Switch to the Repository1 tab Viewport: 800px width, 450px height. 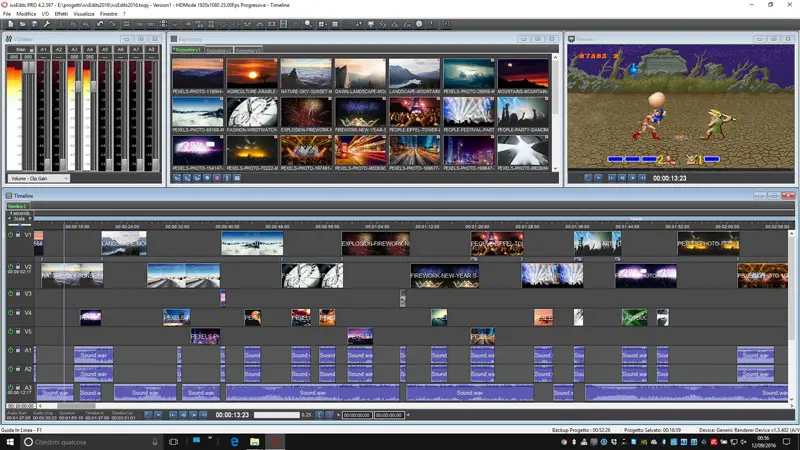[x=185, y=48]
